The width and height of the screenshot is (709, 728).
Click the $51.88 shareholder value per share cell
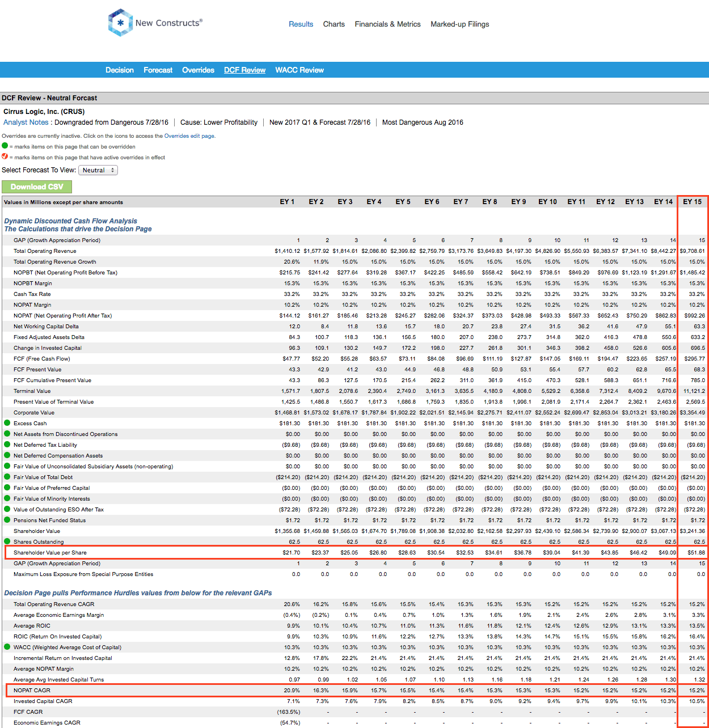pyautogui.click(x=697, y=553)
